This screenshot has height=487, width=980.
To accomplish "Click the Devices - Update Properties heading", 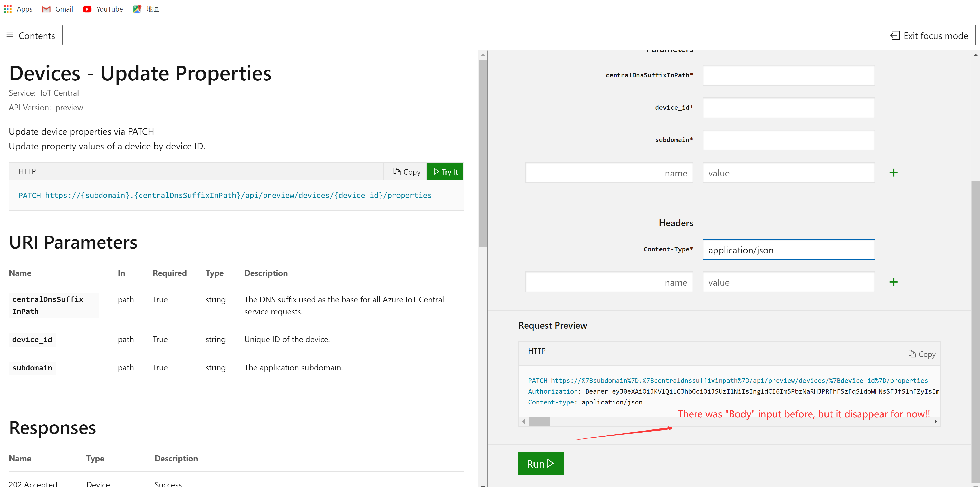I will tap(140, 73).
